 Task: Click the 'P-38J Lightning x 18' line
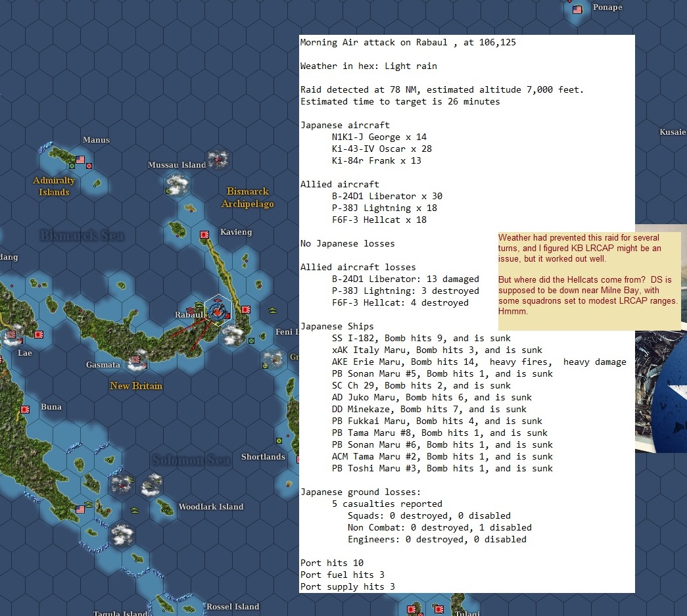[x=384, y=208]
